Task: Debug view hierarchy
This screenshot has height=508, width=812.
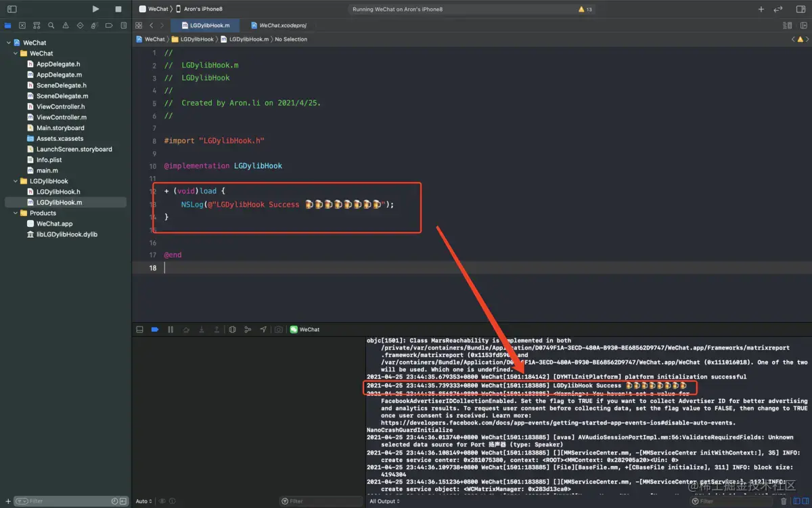Action: pos(232,329)
